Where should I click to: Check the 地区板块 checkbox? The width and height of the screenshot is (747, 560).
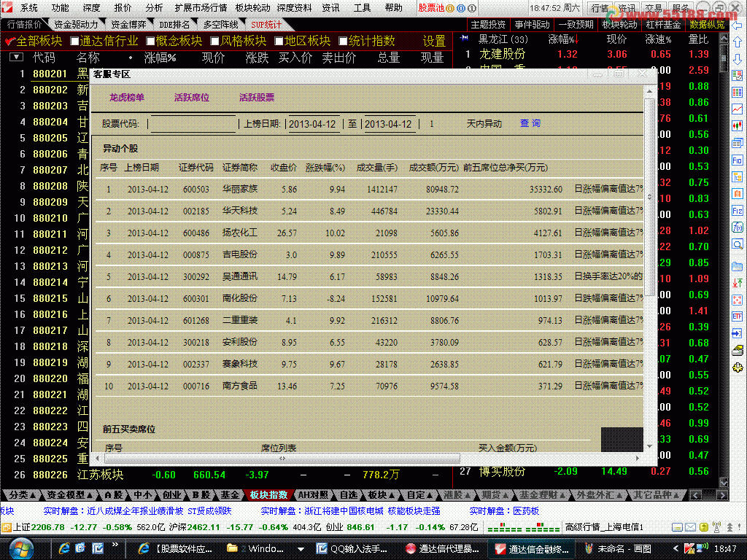pyautogui.click(x=279, y=42)
